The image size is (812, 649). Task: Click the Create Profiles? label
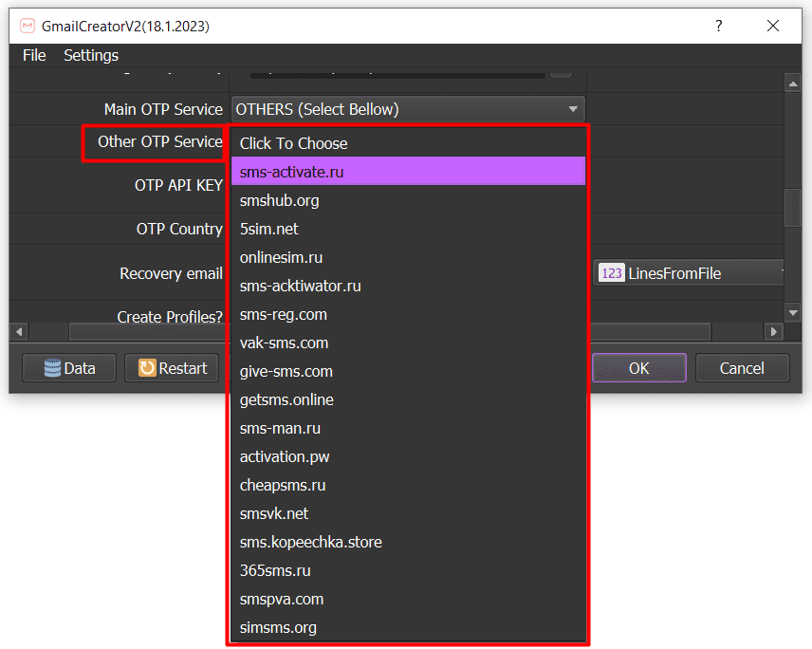pyautogui.click(x=170, y=317)
